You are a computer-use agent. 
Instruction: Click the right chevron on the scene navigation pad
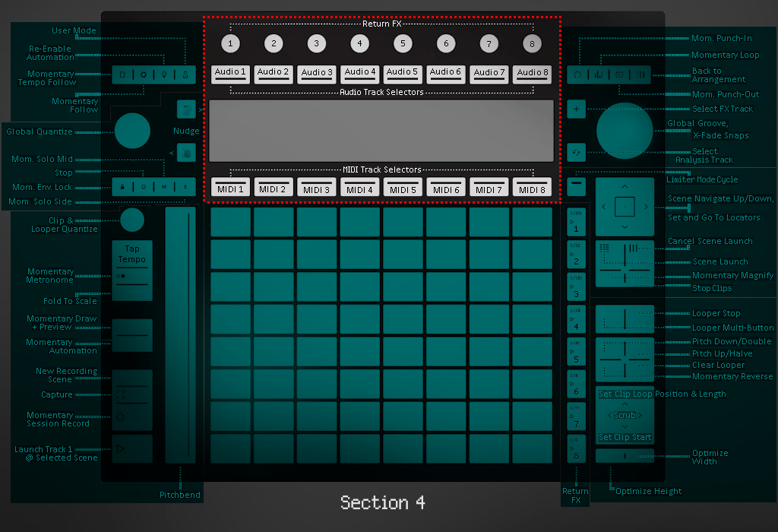tap(646, 206)
